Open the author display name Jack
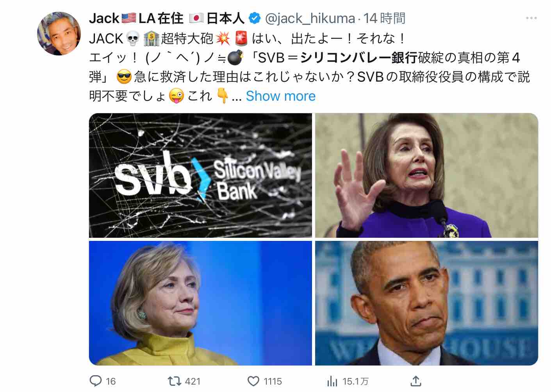The height and width of the screenshot is (392, 551). (x=104, y=18)
